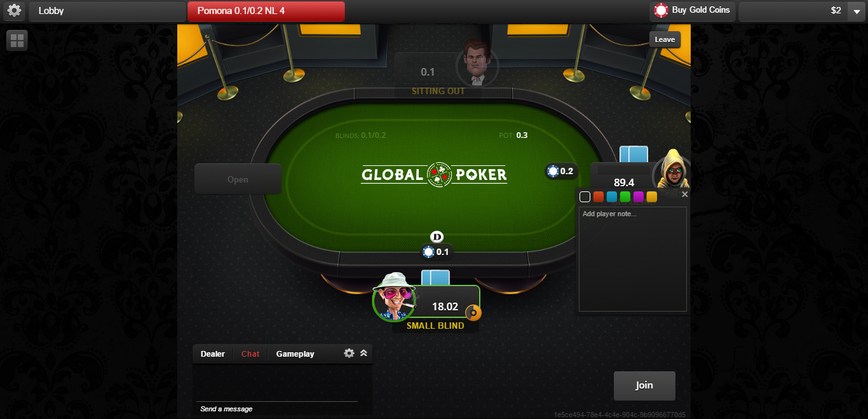Switch to the Gameplay tab
Image resolution: width=868 pixels, height=419 pixels.
(x=295, y=354)
